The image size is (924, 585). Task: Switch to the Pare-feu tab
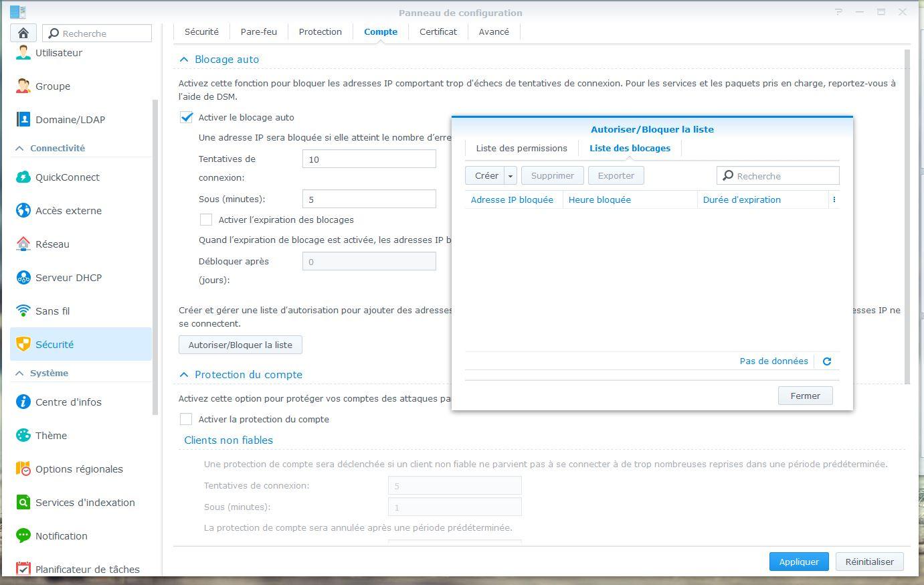(x=259, y=31)
